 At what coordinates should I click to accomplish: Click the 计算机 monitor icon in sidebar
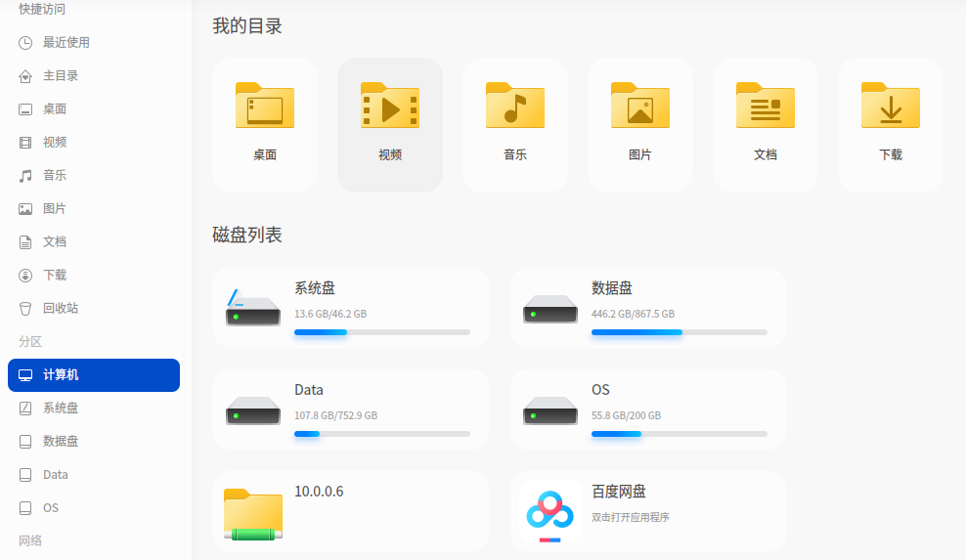(x=25, y=375)
